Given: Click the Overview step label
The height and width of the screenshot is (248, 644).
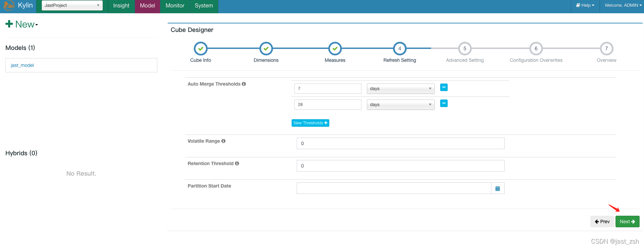Looking at the screenshot, I should pos(607,60).
